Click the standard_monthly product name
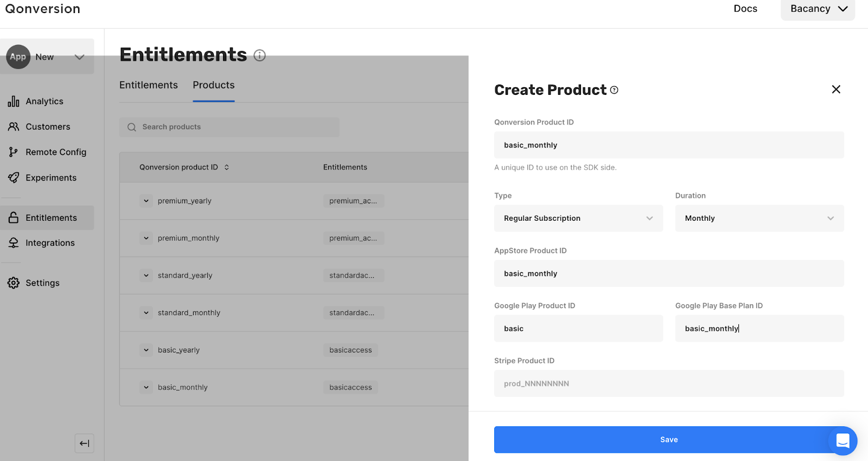Viewport: 868px width, 461px height. tap(189, 313)
